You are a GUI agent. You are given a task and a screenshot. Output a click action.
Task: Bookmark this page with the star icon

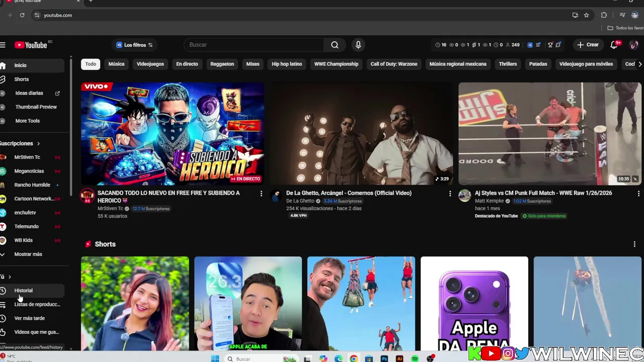586,15
